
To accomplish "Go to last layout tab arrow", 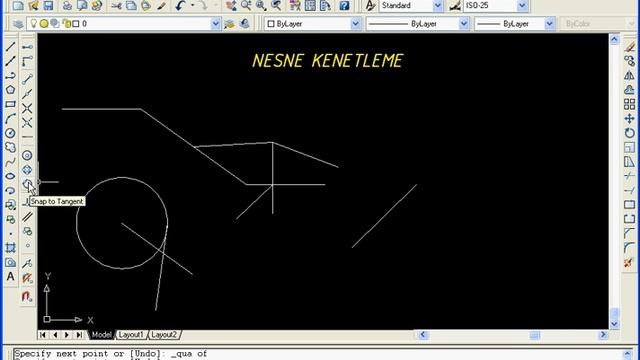I will (x=80, y=335).
